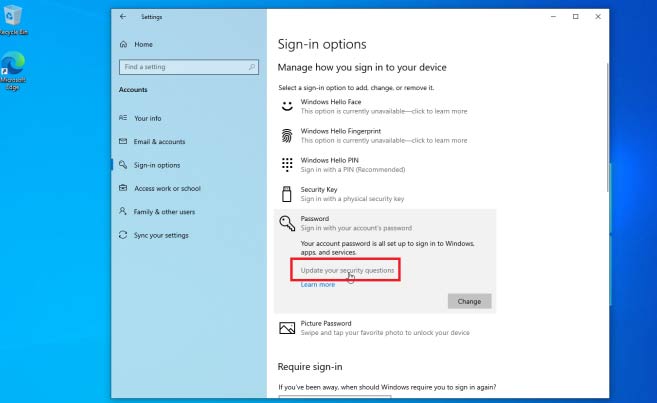Click the Sign-in options key icon

[x=123, y=165]
